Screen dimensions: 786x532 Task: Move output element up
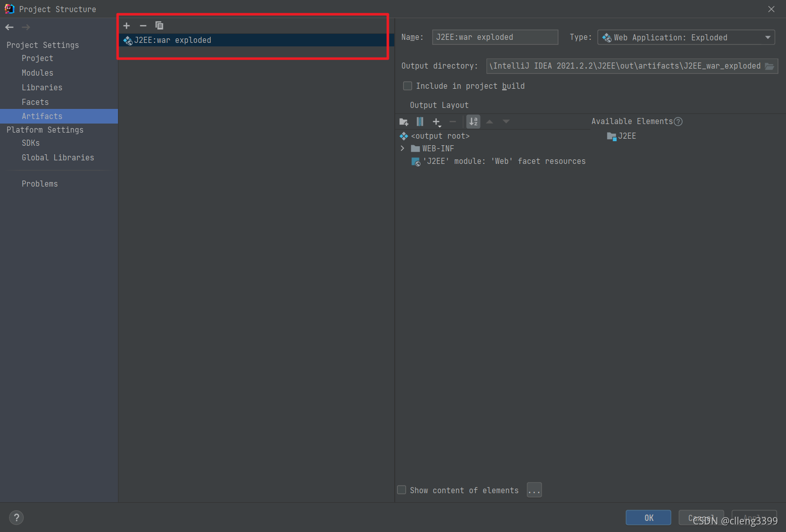tap(490, 122)
